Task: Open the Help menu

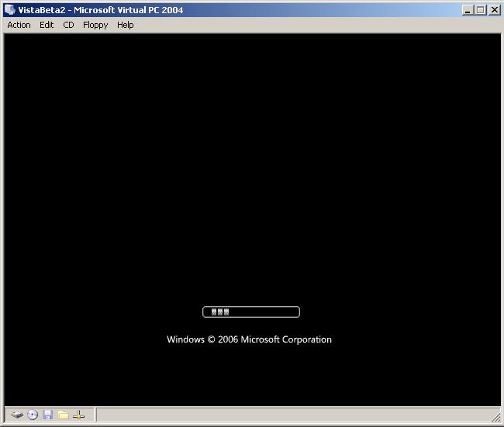Action: [126, 25]
